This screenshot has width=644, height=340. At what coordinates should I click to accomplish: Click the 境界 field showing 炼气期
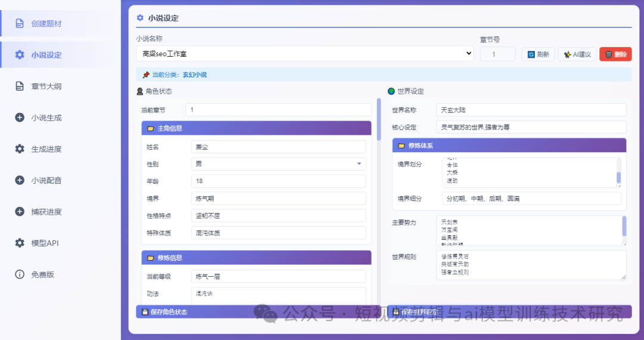pyautogui.click(x=278, y=198)
